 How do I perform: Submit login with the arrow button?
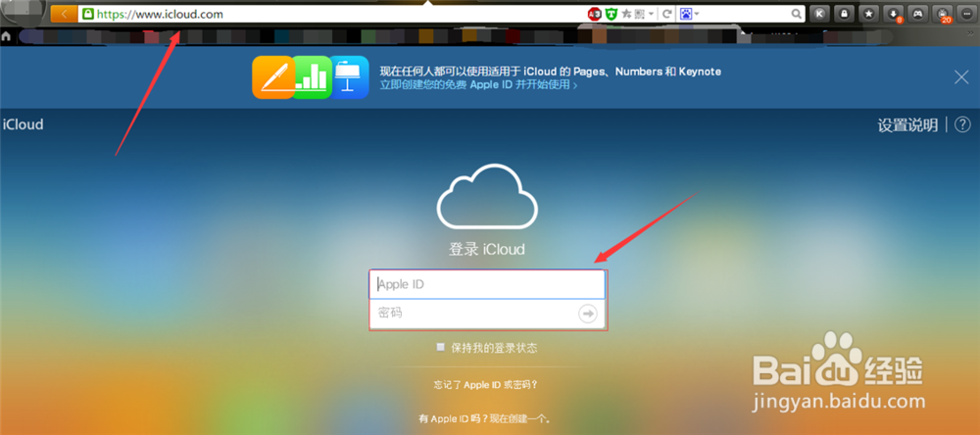[x=587, y=314]
